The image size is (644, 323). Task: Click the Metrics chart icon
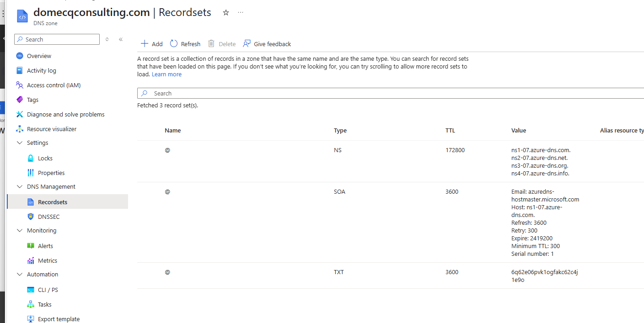pos(31,260)
